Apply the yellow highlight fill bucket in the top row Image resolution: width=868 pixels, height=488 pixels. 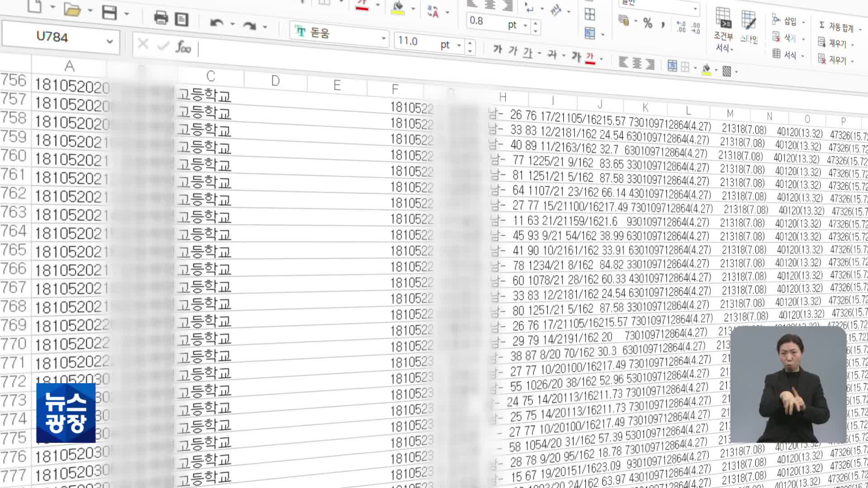click(398, 8)
